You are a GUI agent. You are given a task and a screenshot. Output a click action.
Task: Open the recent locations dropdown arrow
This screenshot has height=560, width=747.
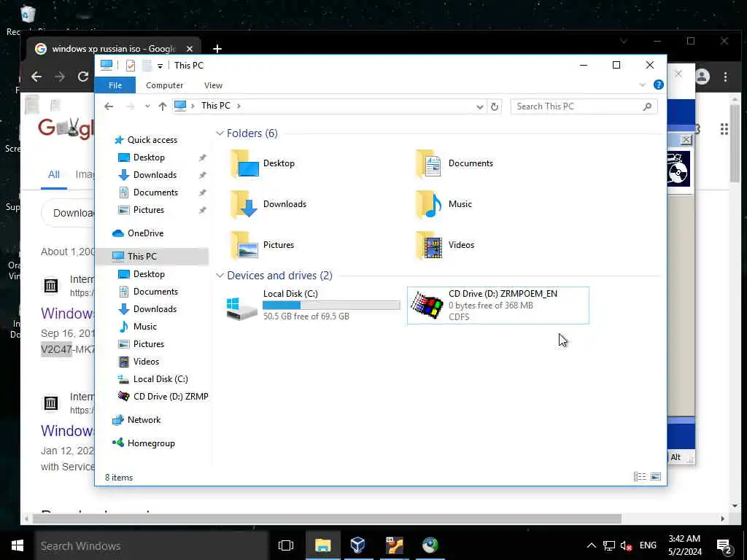pyautogui.click(x=147, y=106)
